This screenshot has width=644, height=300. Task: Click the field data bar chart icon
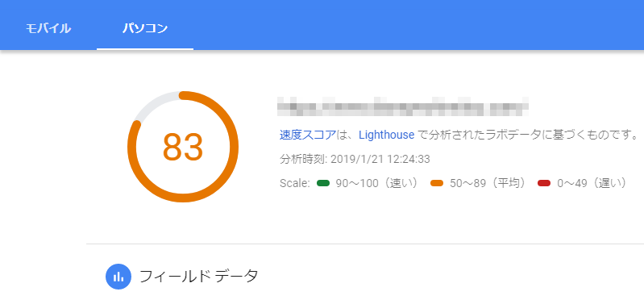click(x=118, y=277)
